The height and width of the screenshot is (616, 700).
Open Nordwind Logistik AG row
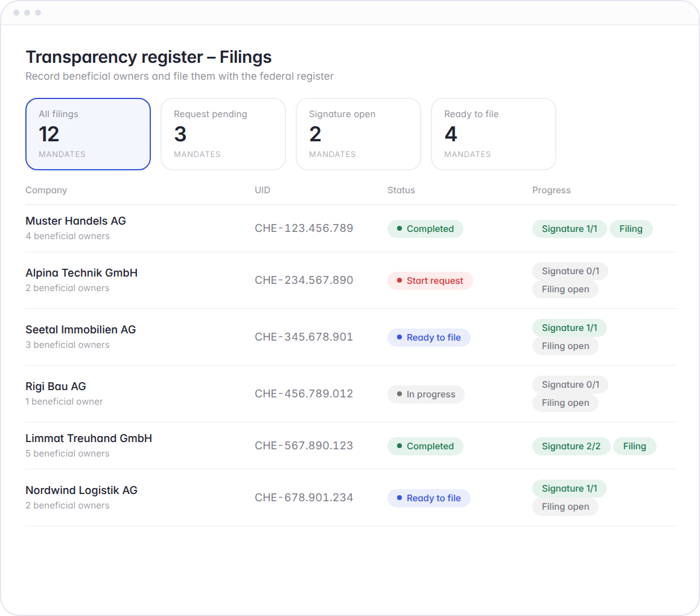(351, 498)
